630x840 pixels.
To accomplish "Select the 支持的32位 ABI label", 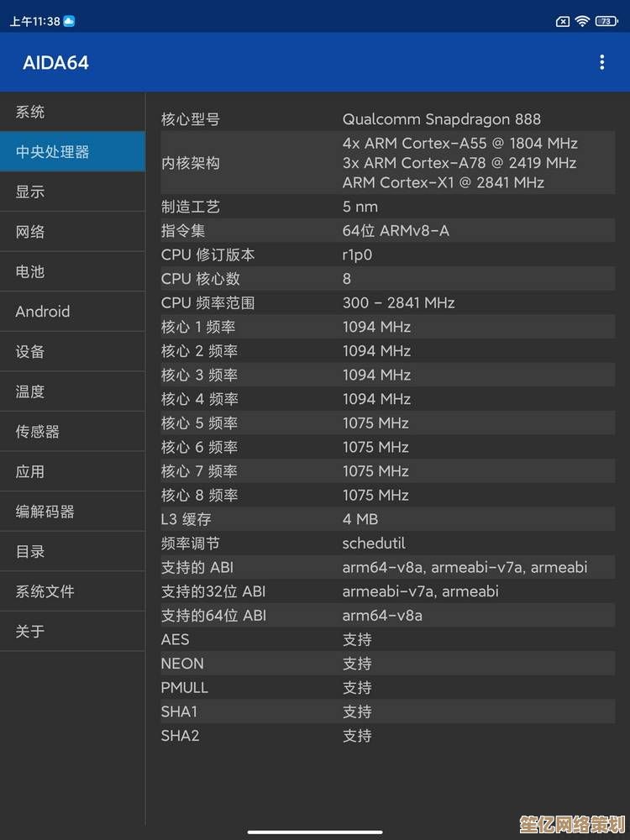I will click(213, 591).
